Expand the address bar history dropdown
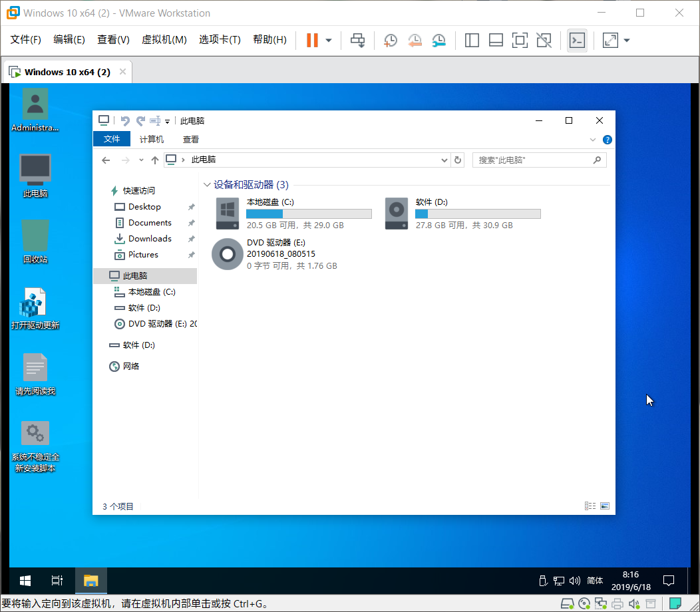 [x=444, y=160]
